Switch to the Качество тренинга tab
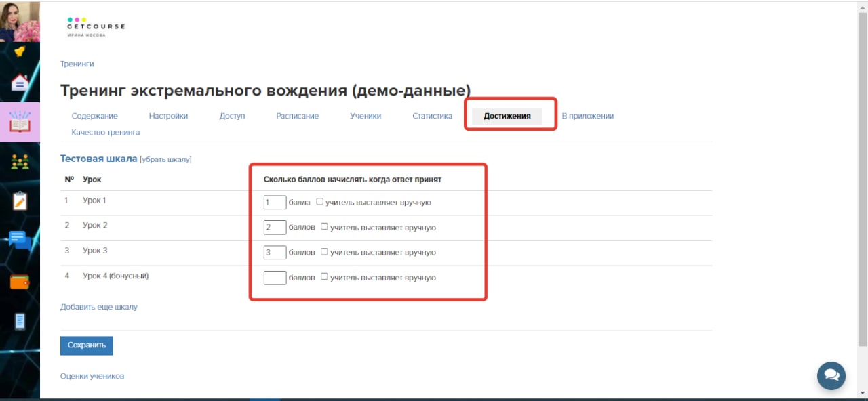The image size is (868, 401). (106, 132)
